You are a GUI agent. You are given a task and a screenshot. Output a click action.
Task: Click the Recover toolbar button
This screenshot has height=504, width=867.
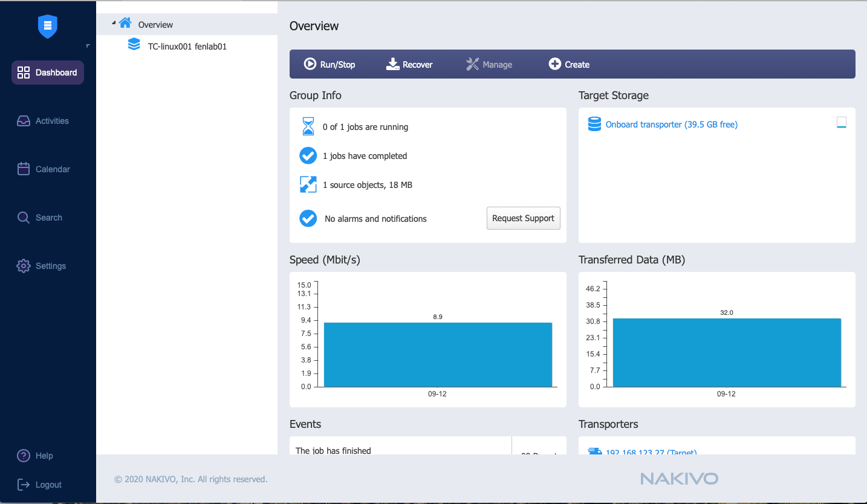coord(409,65)
